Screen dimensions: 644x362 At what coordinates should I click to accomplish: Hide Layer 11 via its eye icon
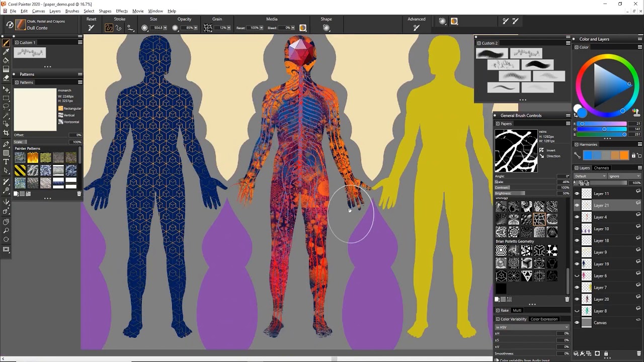577,194
